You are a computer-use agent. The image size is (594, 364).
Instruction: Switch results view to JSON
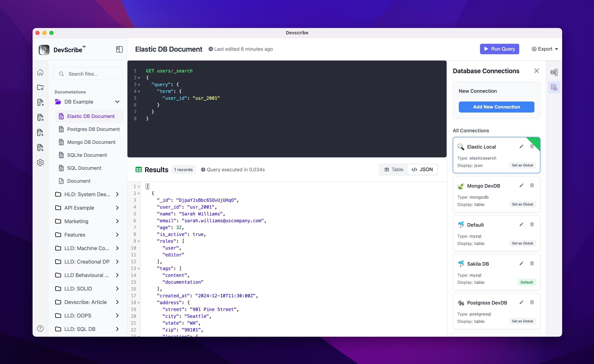[x=422, y=170]
